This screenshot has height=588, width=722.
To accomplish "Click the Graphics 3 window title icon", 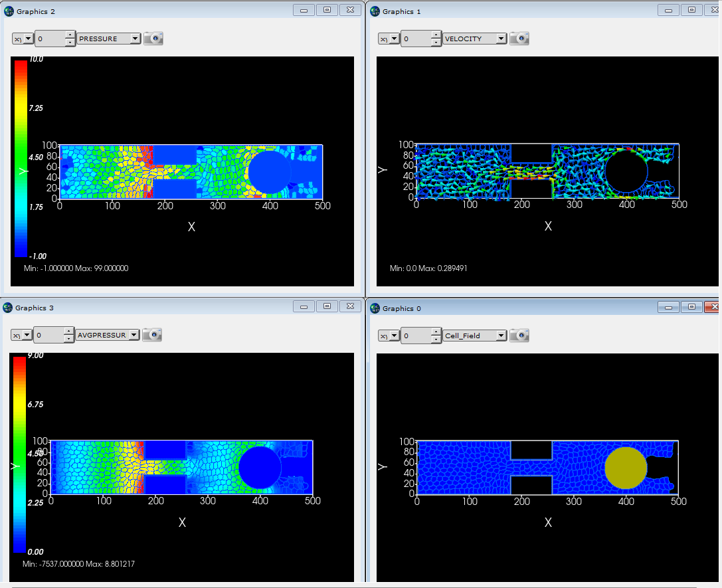I will click(x=8, y=308).
